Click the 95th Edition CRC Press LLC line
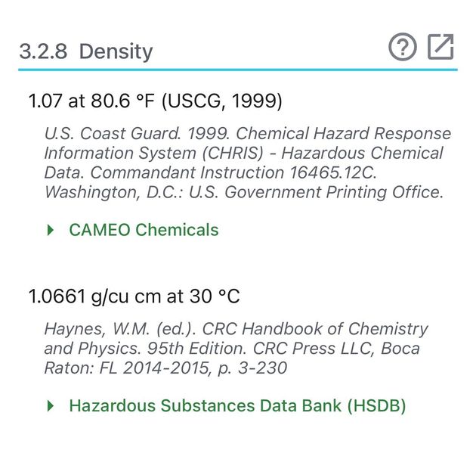Viewport: 476px width, 453px height. point(232,348)
